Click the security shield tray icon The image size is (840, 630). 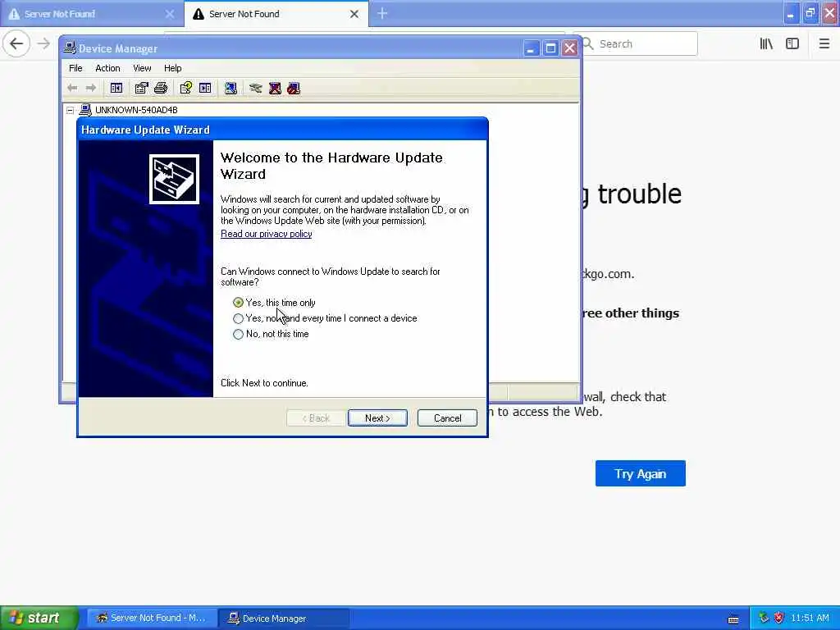click(x=779, y=618)
